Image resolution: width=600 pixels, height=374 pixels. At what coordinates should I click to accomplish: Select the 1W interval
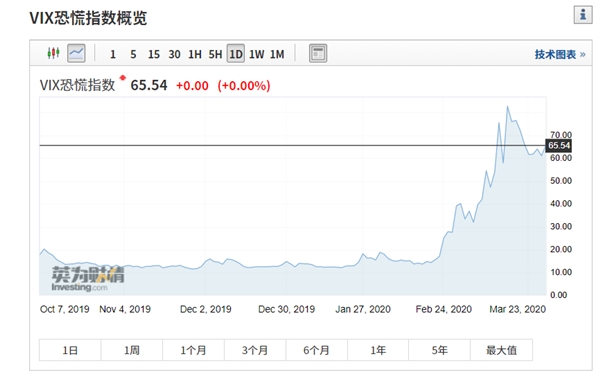[257, 54]
